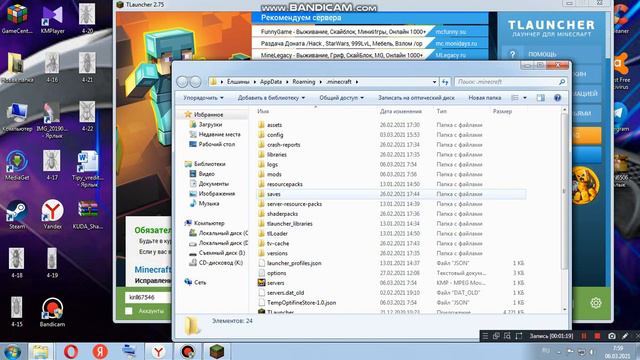Switch to the Minecraft block taskbar icon
The image size is (640, 360).
coord(217,351)
